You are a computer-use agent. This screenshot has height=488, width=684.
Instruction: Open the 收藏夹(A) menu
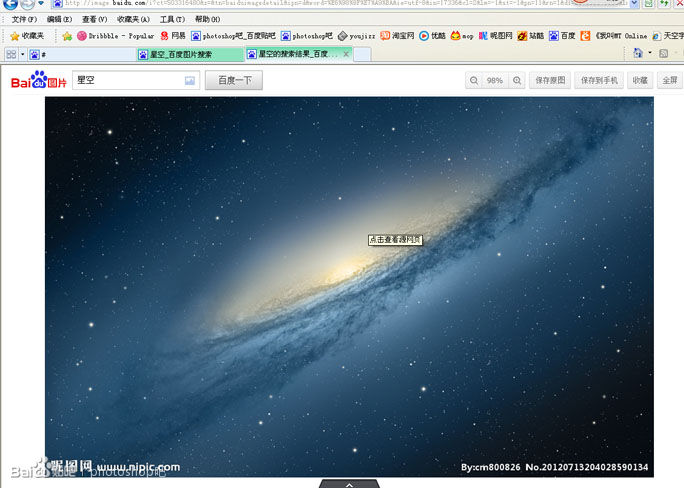[x=133, y=19]
